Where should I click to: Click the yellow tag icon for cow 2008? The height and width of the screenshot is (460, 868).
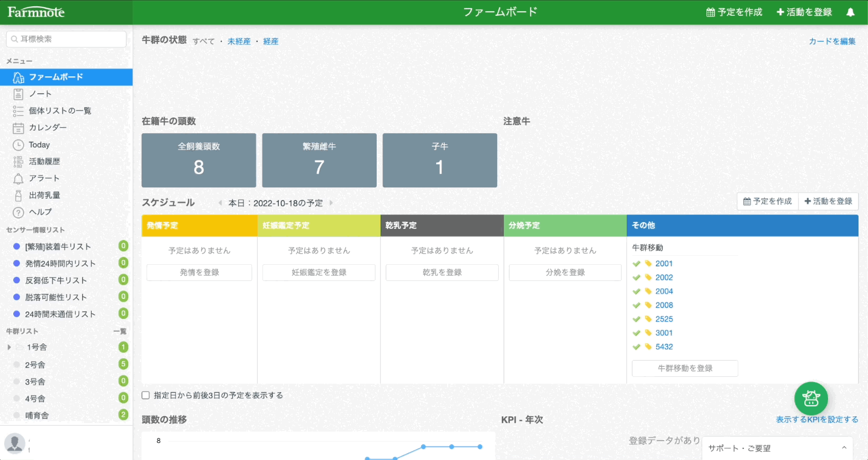tap(648, 305)
